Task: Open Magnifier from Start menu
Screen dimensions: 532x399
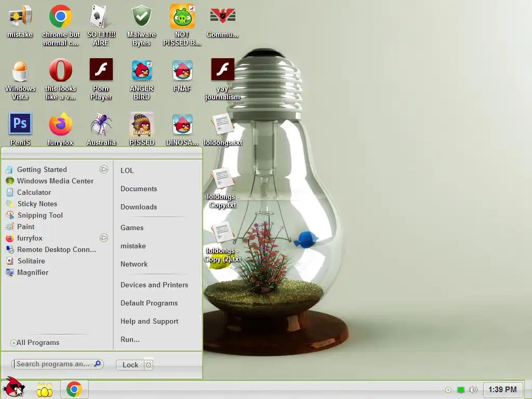Action: [56, 272]
